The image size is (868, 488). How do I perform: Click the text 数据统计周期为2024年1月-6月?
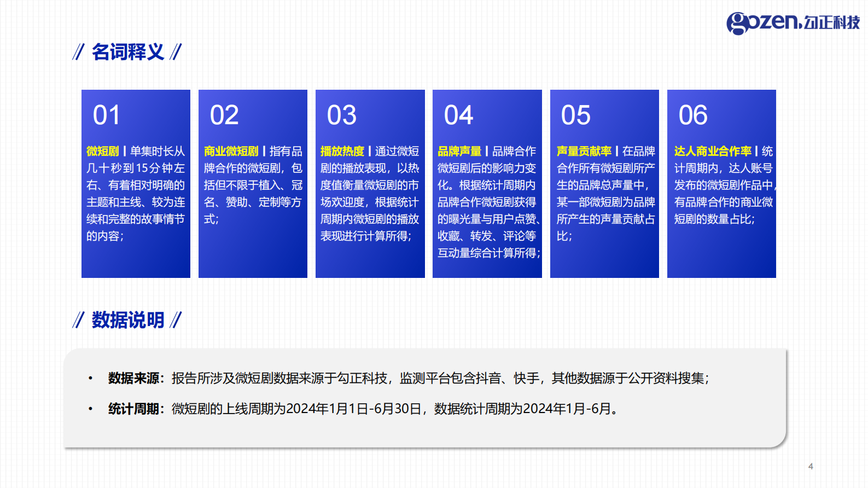point(522,409)
